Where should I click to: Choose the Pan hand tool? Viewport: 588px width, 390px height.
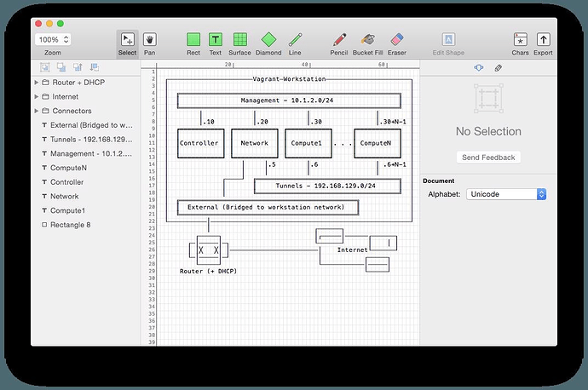150,43
